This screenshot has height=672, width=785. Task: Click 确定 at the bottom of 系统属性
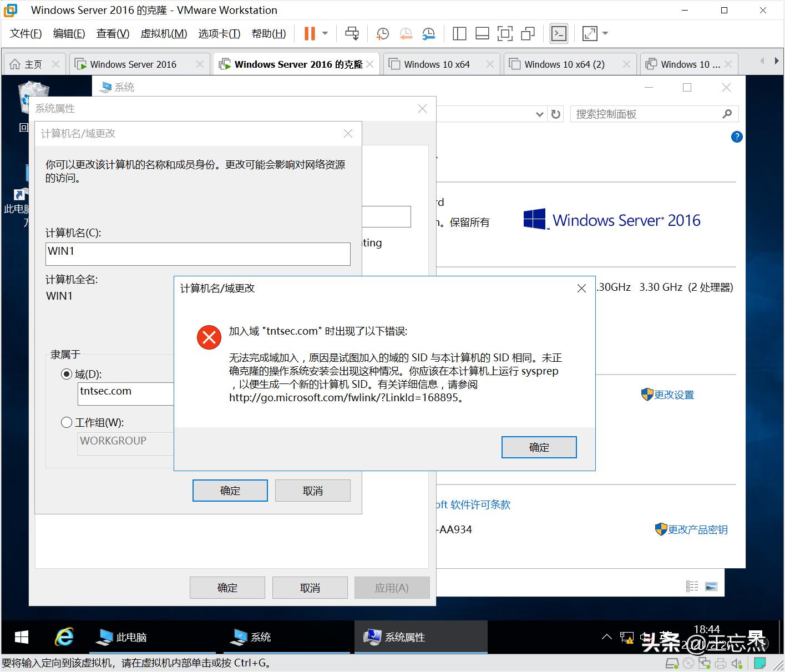point(227,588)
